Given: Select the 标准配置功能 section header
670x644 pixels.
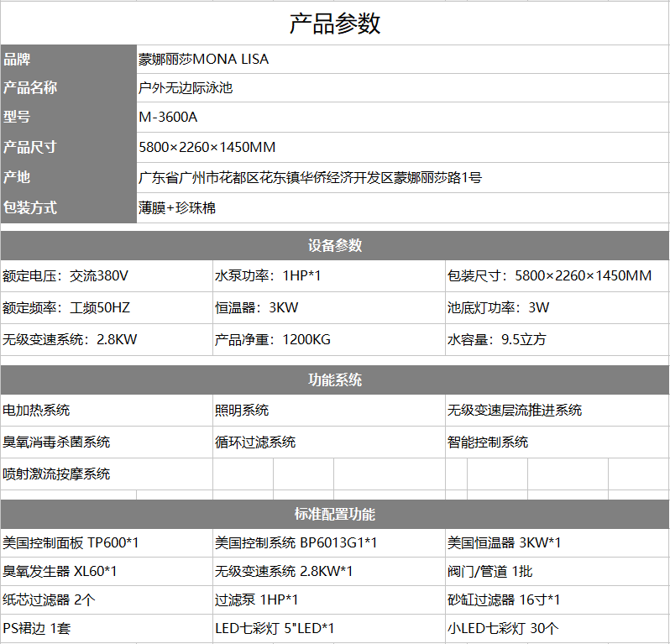Looking at the screenshot, I should pos(334,514).
